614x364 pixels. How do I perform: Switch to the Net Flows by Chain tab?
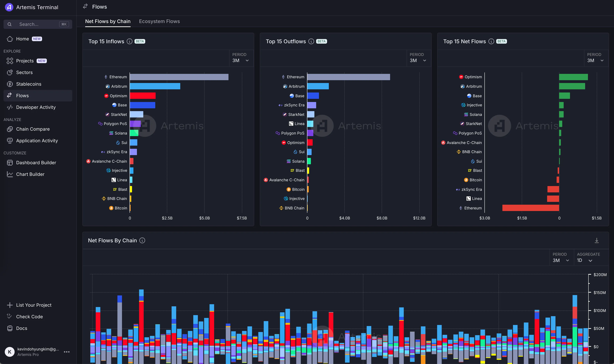(x=108, y=21)
